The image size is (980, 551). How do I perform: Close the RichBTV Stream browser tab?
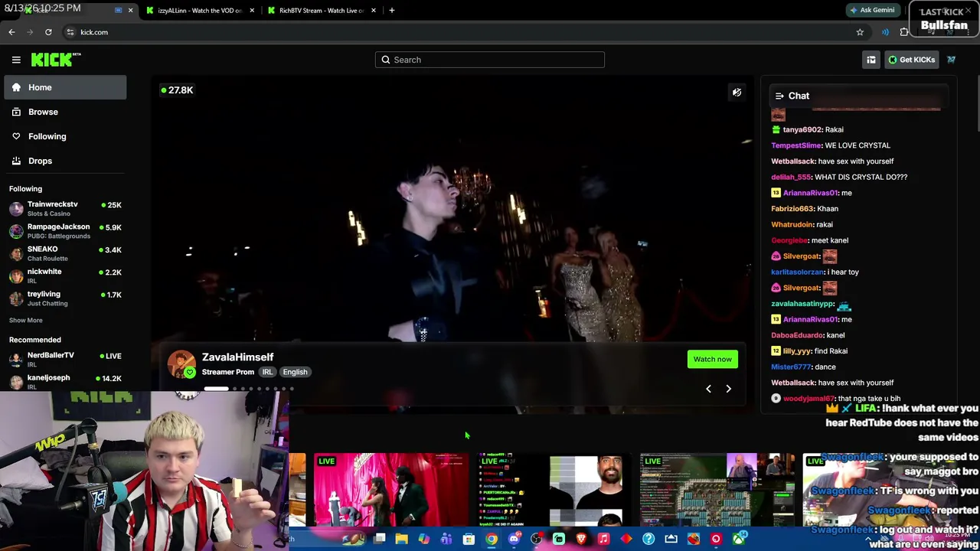[374, 11]
